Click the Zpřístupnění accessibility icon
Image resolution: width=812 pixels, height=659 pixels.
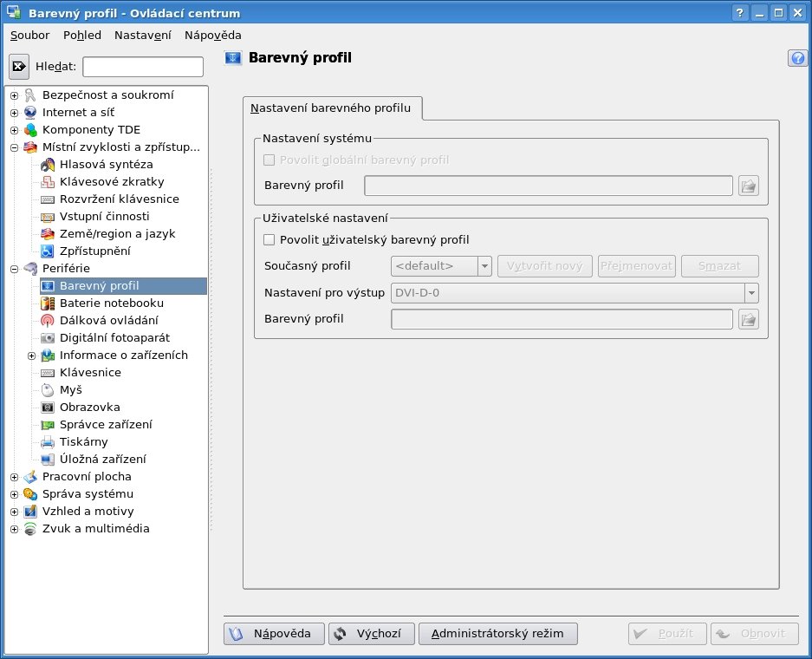click(x=48, y=251)
